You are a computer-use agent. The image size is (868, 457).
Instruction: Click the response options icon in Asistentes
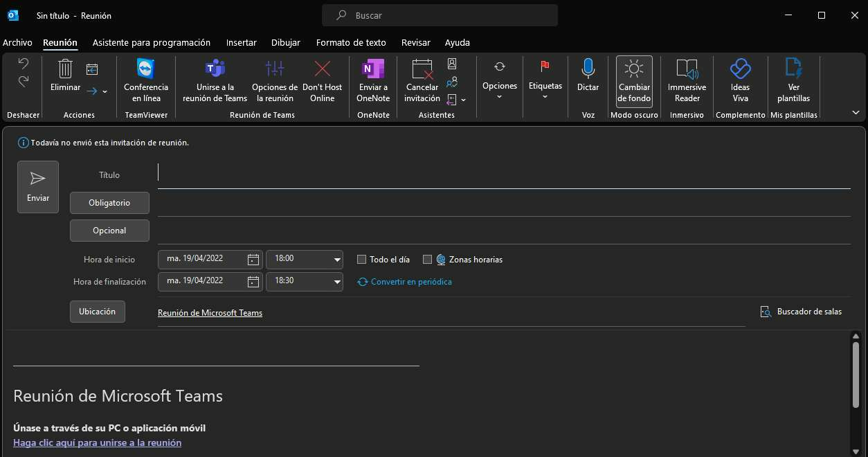point(452,100)
